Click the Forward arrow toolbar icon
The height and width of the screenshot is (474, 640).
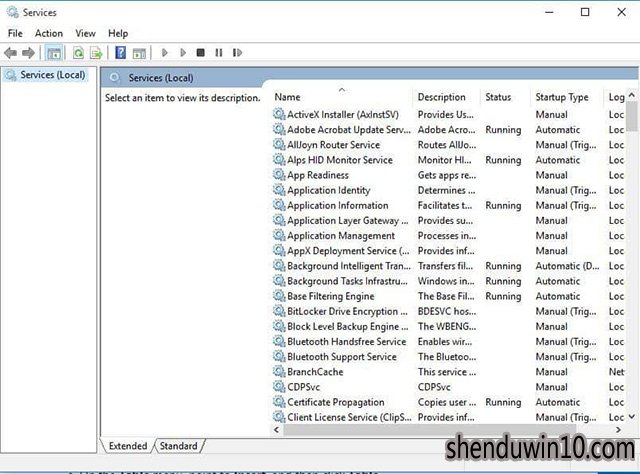28,53
